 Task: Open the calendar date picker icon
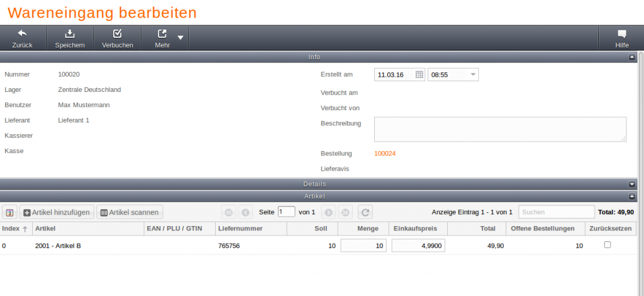[419, 75]
